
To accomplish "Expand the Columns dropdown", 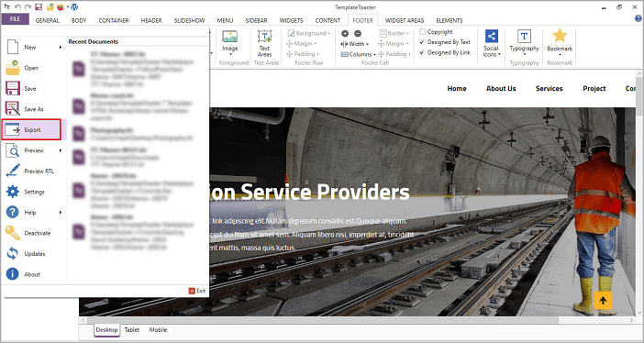I will 359,54.
